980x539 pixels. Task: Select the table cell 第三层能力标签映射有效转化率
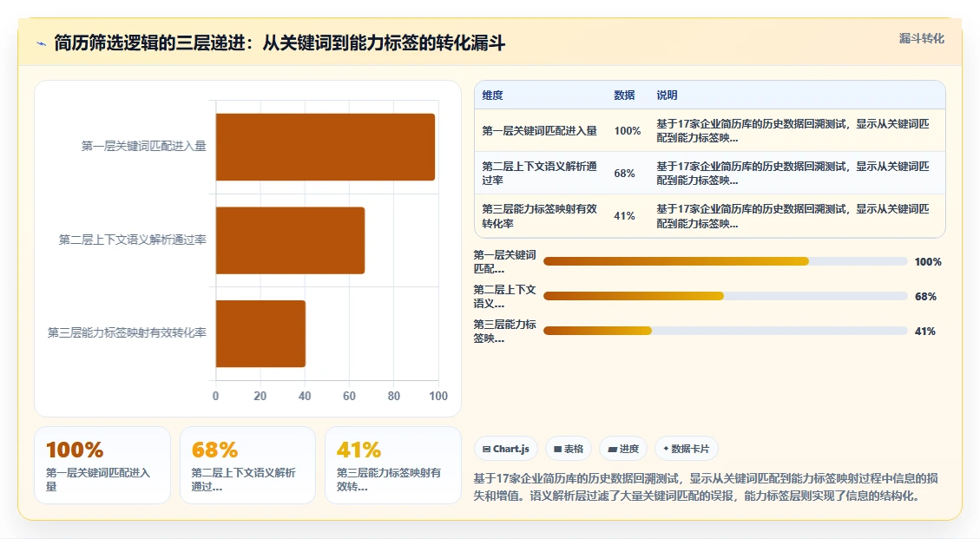539,216
